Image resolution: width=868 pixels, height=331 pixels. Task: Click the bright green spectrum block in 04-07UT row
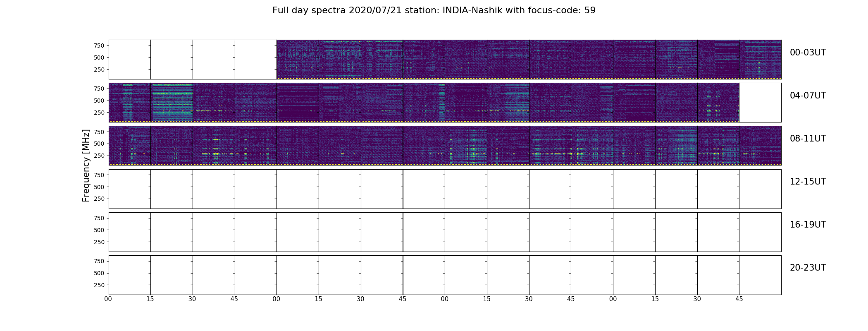172,102
